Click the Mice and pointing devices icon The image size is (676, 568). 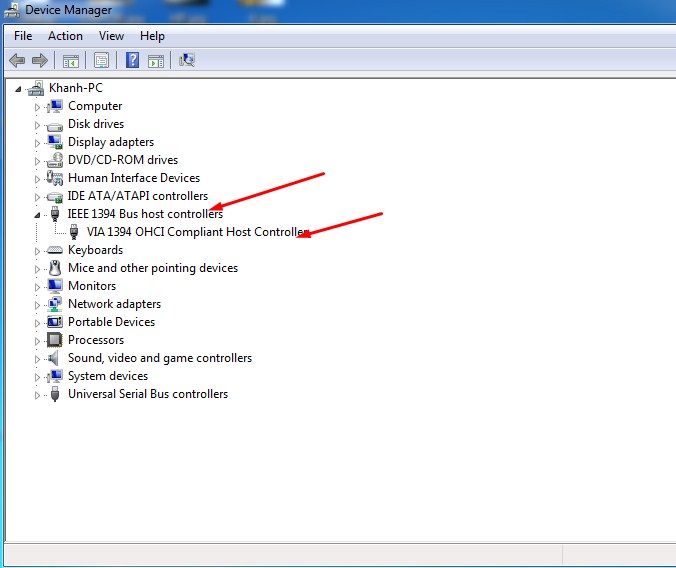[55, 268]
